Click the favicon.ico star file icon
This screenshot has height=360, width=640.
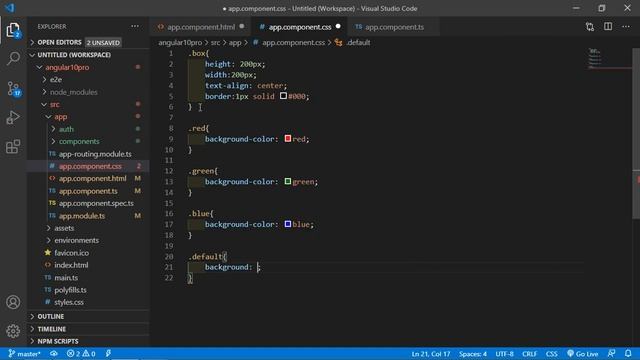tap(48, 253)
